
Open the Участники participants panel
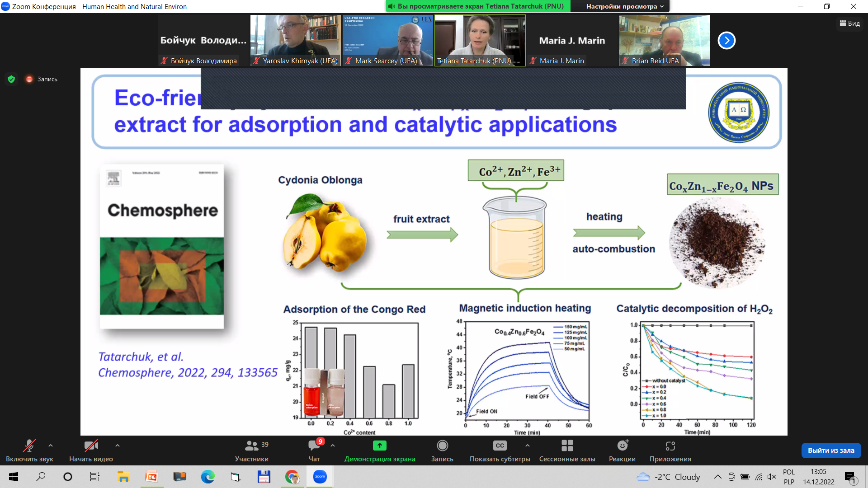(x=252, y=451)
